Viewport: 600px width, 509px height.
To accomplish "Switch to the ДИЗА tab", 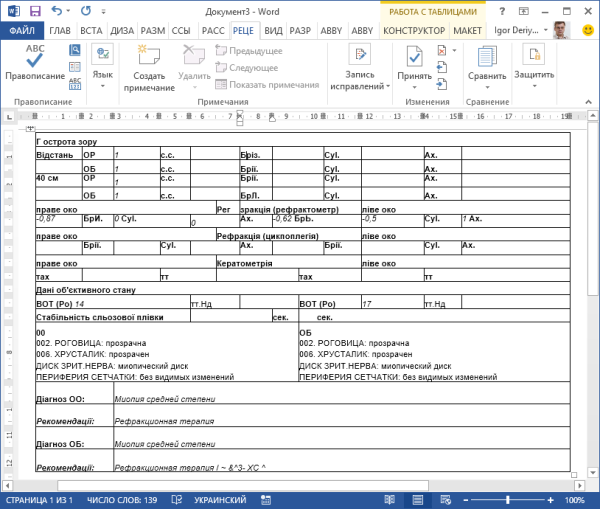I will click(x=122, y=31).
